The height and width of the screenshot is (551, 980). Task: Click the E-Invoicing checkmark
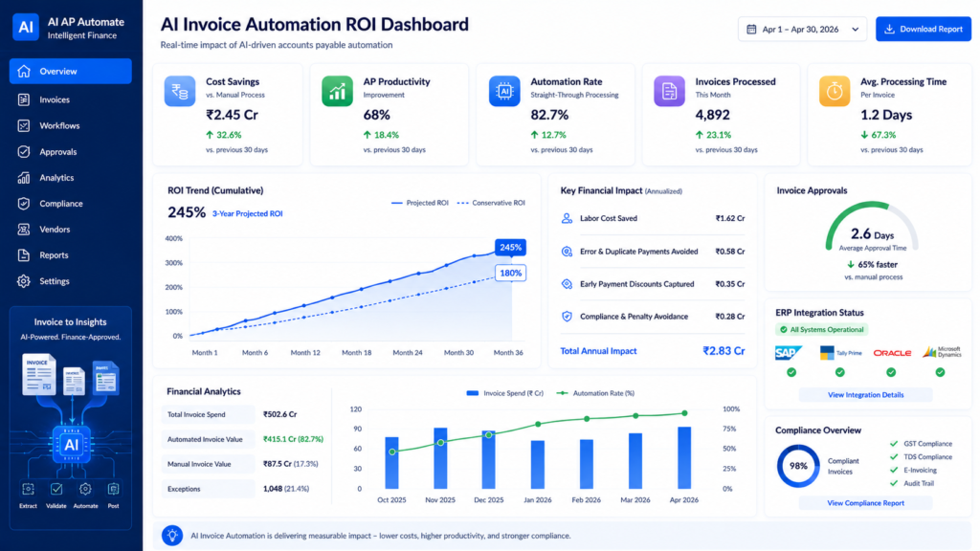coord(894,470)
